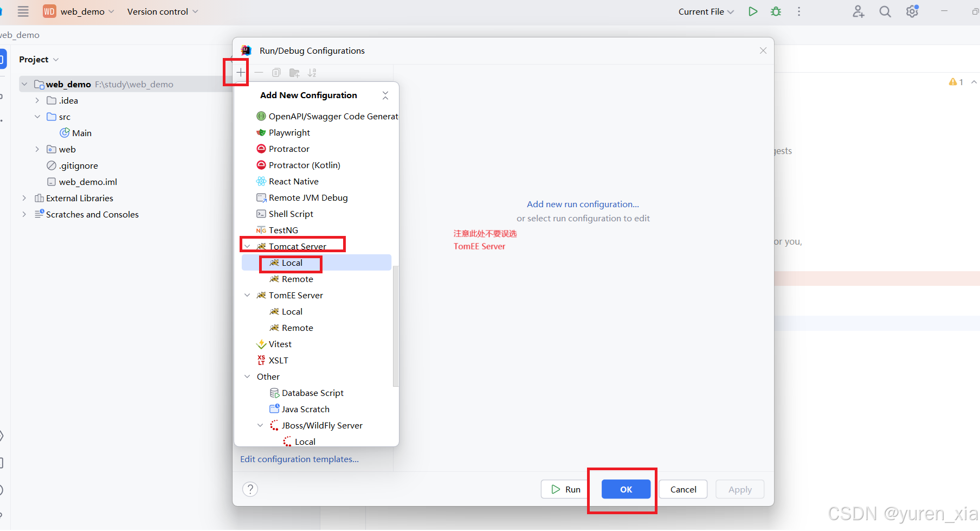Click the Run icon in the main toolbar
This screenshot has width=980, height=531.
pyautogui.click(x=753, y=11)
